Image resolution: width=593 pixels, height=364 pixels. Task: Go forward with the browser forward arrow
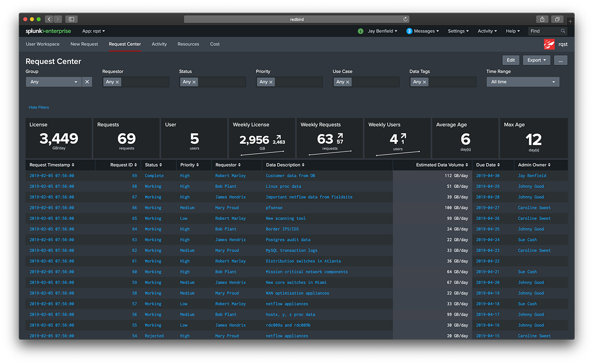click(x=58, y=19)
